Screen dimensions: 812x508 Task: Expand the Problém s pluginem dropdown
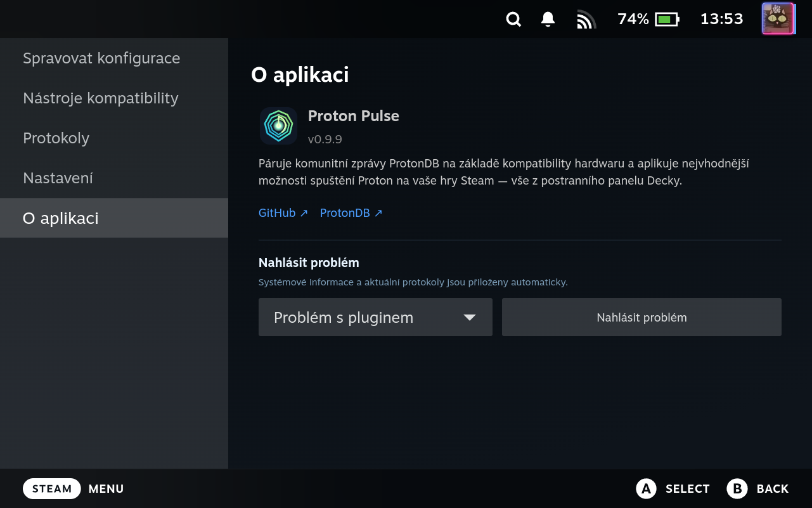(375, 317)
